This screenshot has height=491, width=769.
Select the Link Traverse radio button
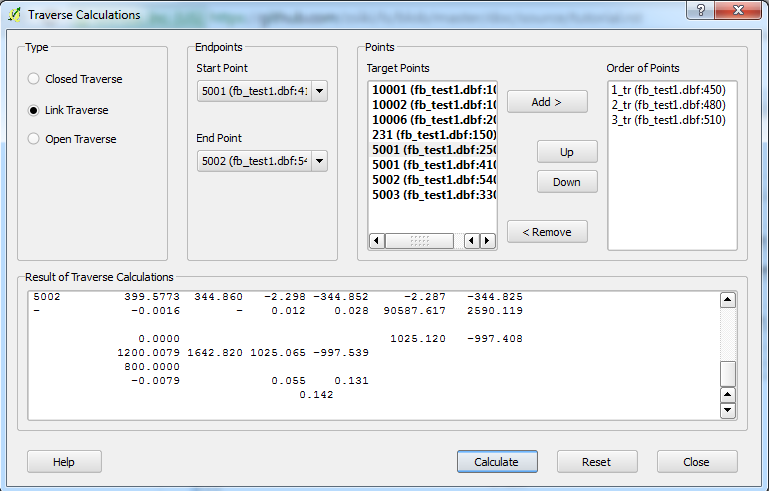(x=35, y=110)
